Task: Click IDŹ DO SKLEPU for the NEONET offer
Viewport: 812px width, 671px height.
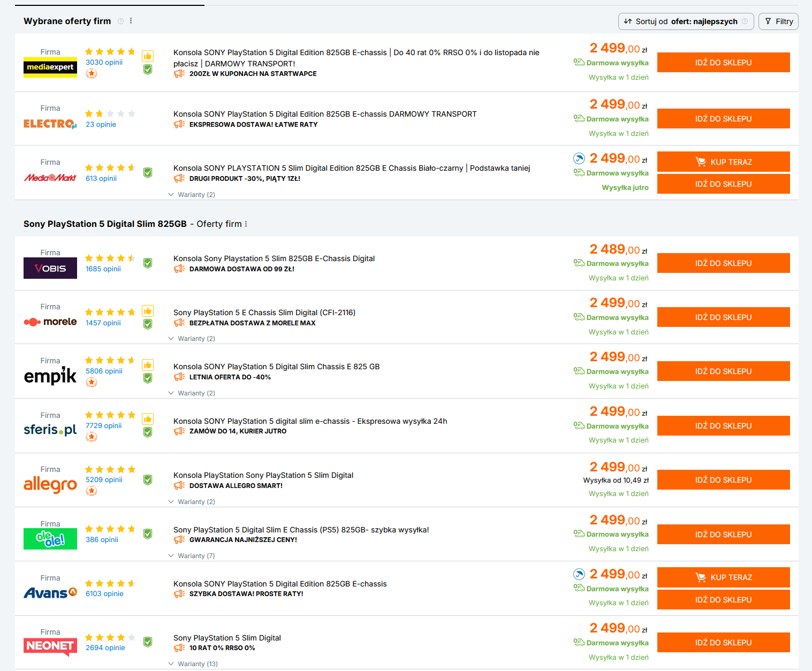Action: (724, 643)
